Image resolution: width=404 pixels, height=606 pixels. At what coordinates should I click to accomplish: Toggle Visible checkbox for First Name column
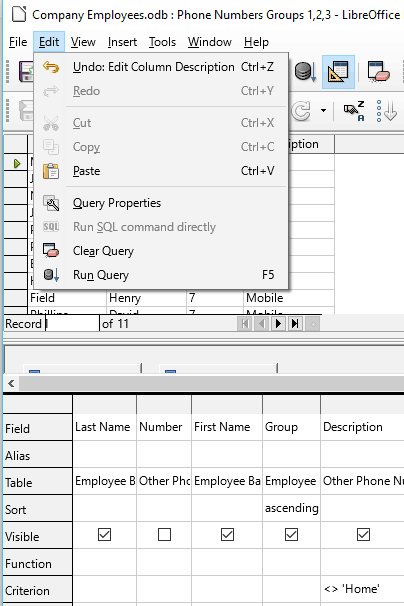coord(227,535)
